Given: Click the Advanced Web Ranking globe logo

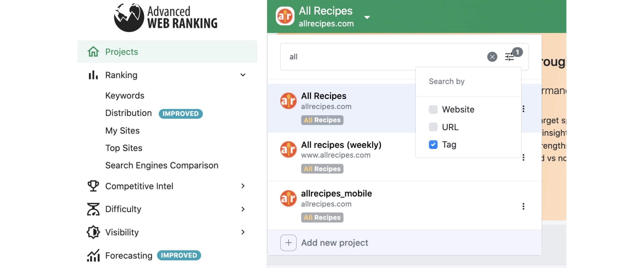Looking at the screenshot, I should [129, 17].
